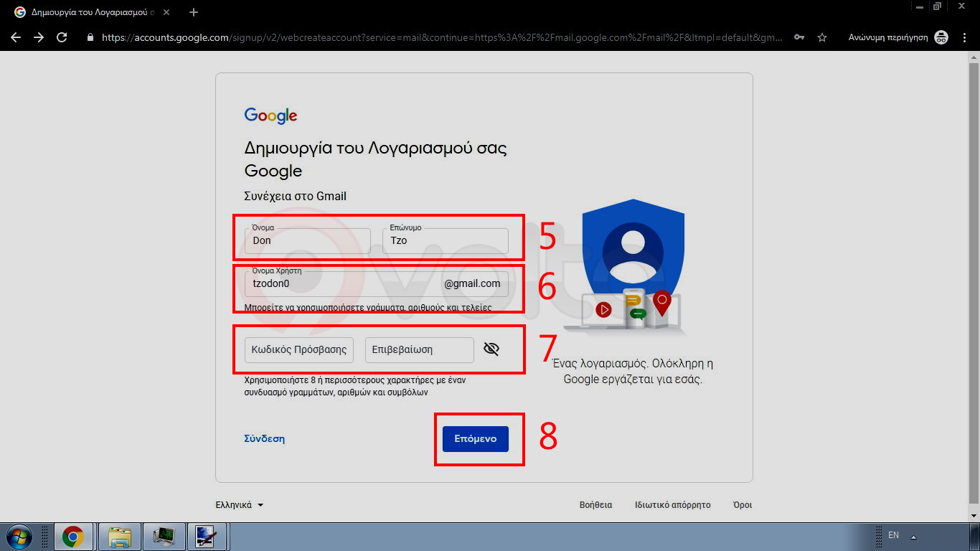Viewport: 980px width, 551px height.
Task: Click the Επόμενο next button
Action: coord(476,439)
